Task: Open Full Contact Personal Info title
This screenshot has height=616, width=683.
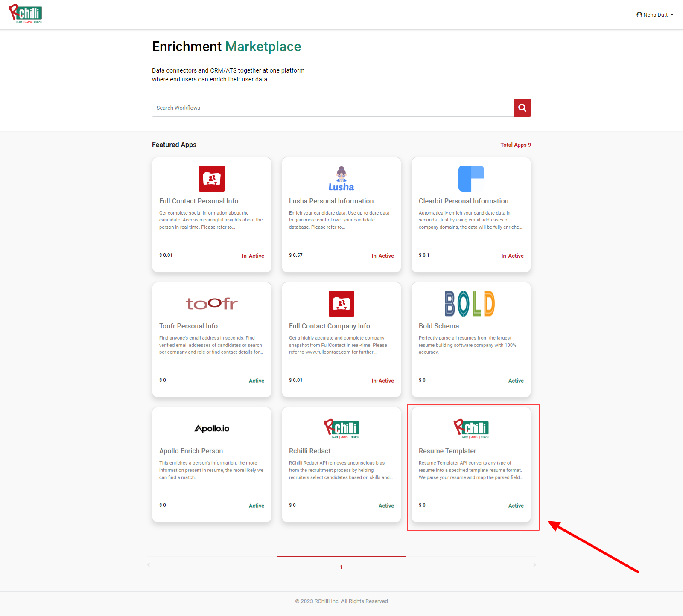Action: 198,201
